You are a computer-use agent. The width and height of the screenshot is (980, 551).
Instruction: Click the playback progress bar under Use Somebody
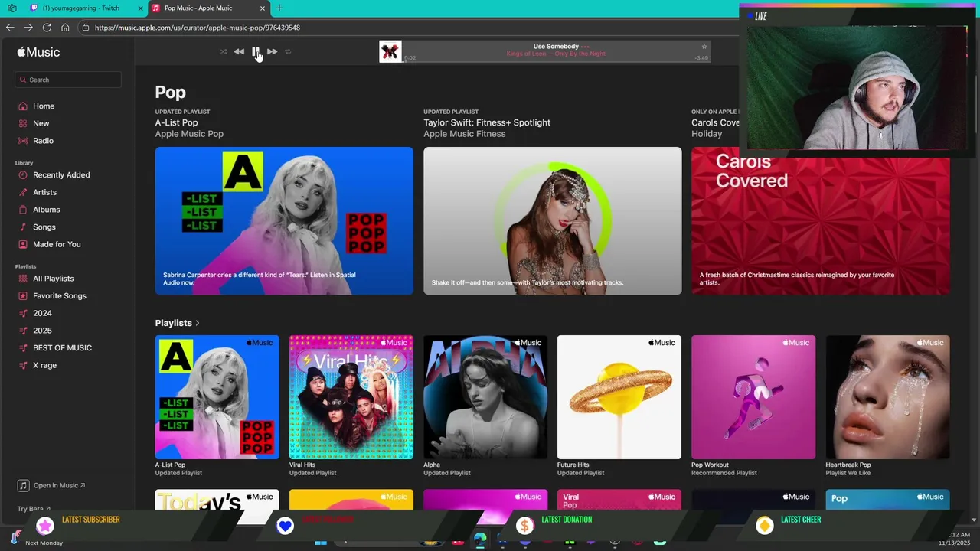coord(556,63)
